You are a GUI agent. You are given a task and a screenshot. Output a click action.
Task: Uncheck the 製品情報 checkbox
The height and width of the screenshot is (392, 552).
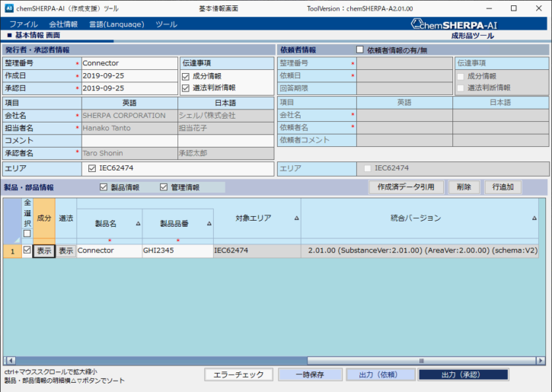point(104,187)
